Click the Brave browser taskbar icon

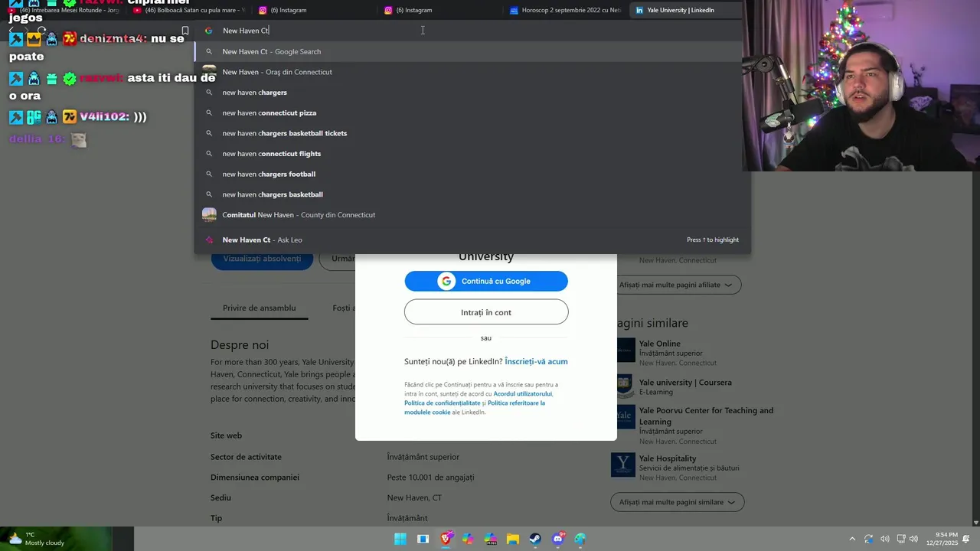click(x=446, y=539)
